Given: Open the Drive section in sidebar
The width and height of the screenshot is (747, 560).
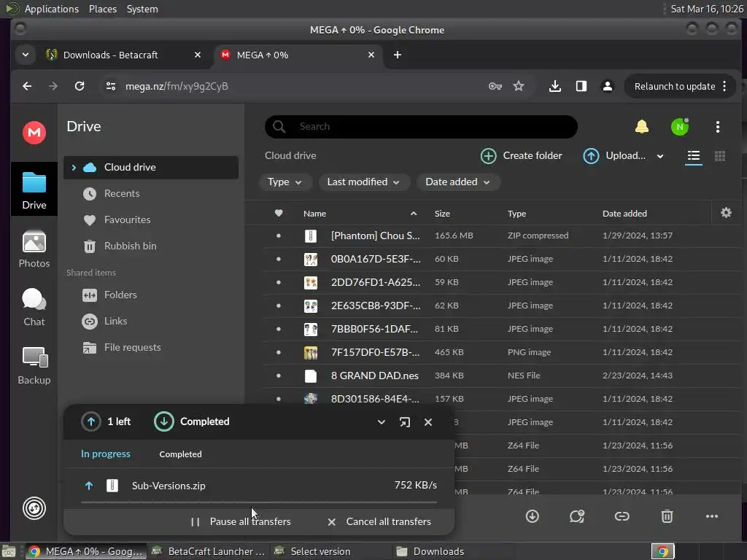Looking at the screenshot, I should 34,190.
